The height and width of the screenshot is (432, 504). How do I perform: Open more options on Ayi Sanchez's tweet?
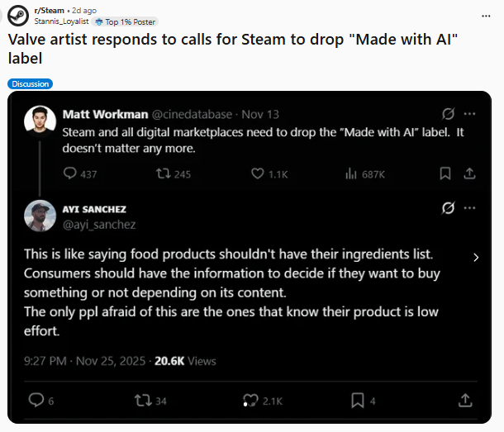(469, 207)
